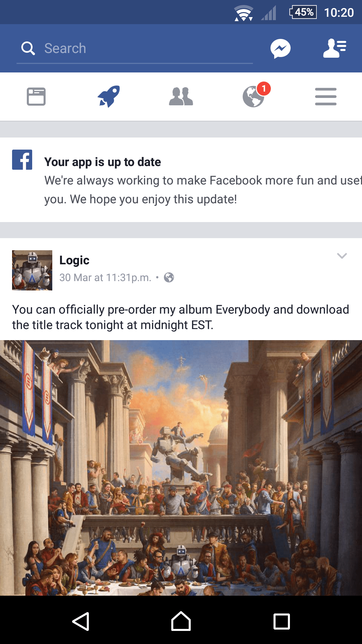Open Messenger chat icon
Image resolution: width=362 pixels, height=644 pixels.
281,49
